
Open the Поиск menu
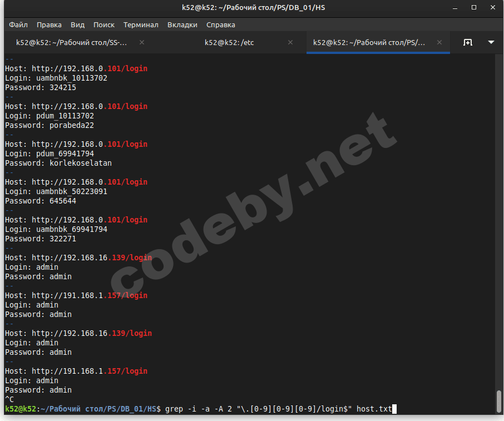[x=104, y=24]
